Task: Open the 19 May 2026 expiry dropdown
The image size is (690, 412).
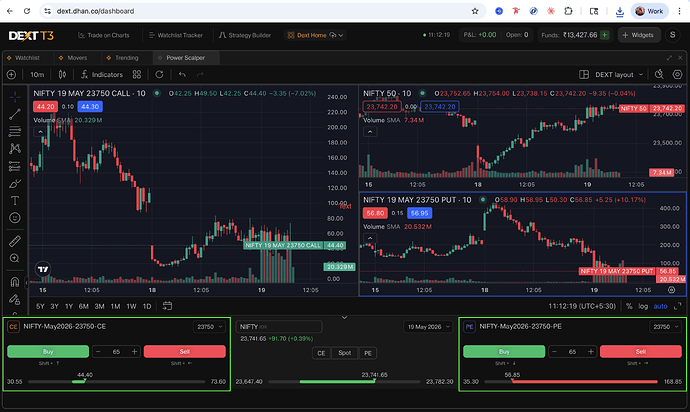Action: coord(428,327)
